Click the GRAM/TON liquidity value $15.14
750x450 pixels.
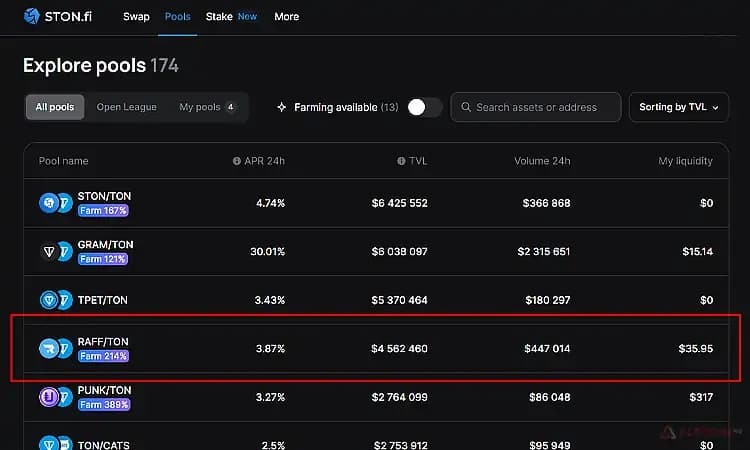697,252
